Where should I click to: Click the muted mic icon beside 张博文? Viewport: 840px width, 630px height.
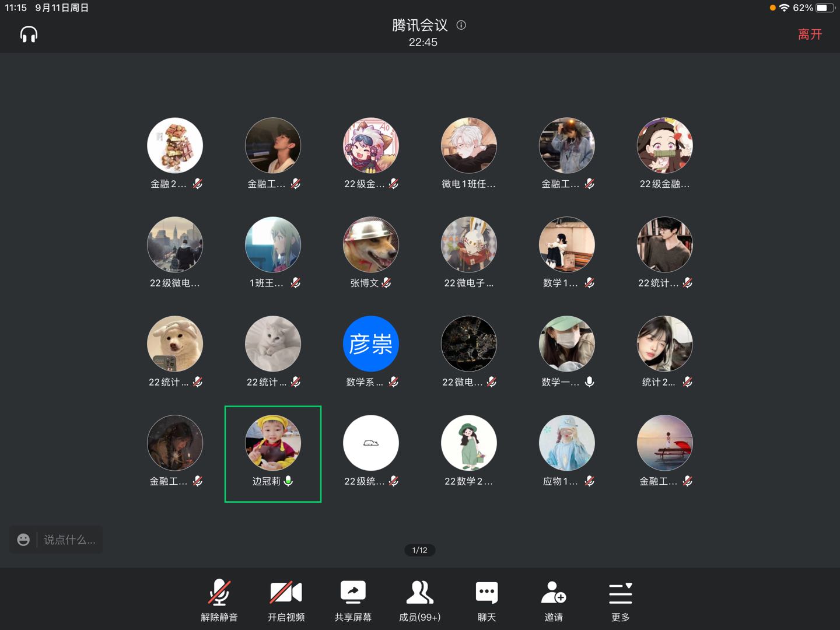[x=386, y=283]
